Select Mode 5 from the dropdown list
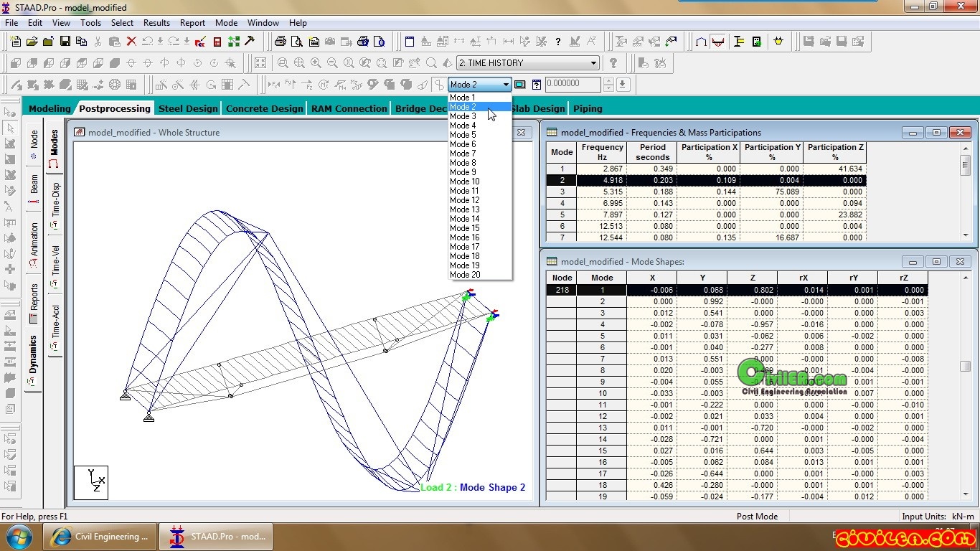This screenshot has width=980, height=551. [x=480, y=135]
